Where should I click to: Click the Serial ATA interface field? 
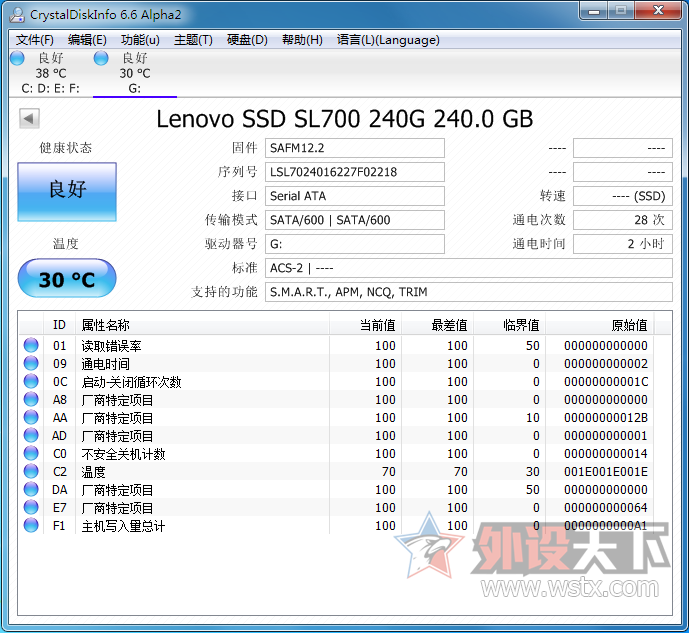pos(355,196)
